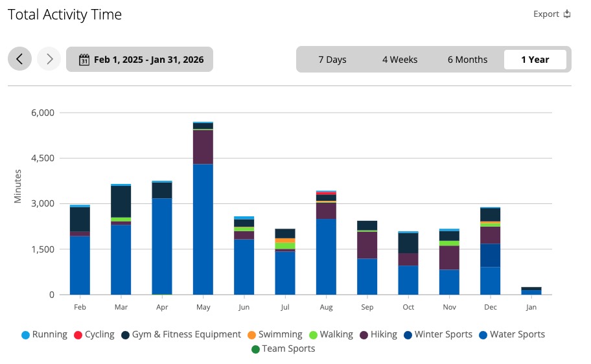The width and height of the screenshot is (591, 364).
Task: Click the Swimming orange legend dot
Action: [253, 335]
